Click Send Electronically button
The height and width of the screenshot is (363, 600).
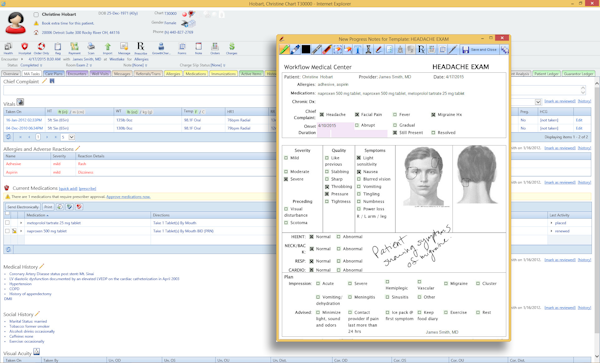pyautogui.click(x=23, y=207)
